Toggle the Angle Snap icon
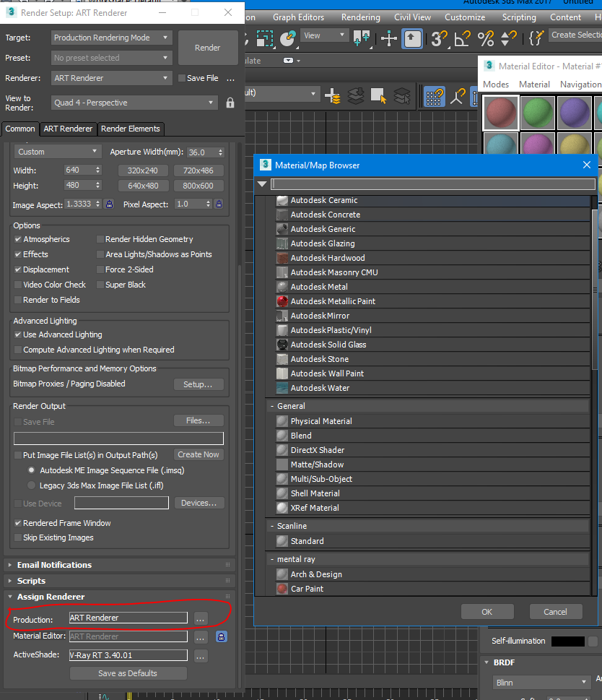Image resolution: width=602 pixels, height=700 pixels. pos(462,38)
